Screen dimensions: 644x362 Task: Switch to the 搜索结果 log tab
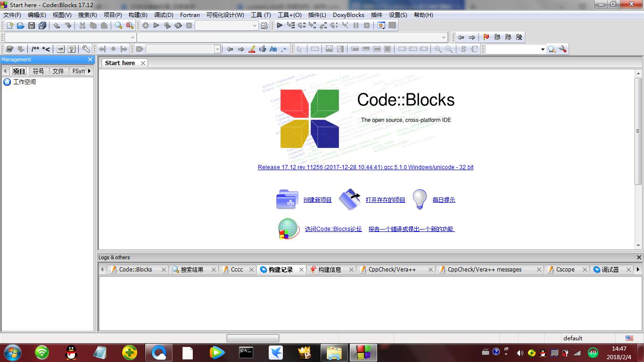click(192, 270)
